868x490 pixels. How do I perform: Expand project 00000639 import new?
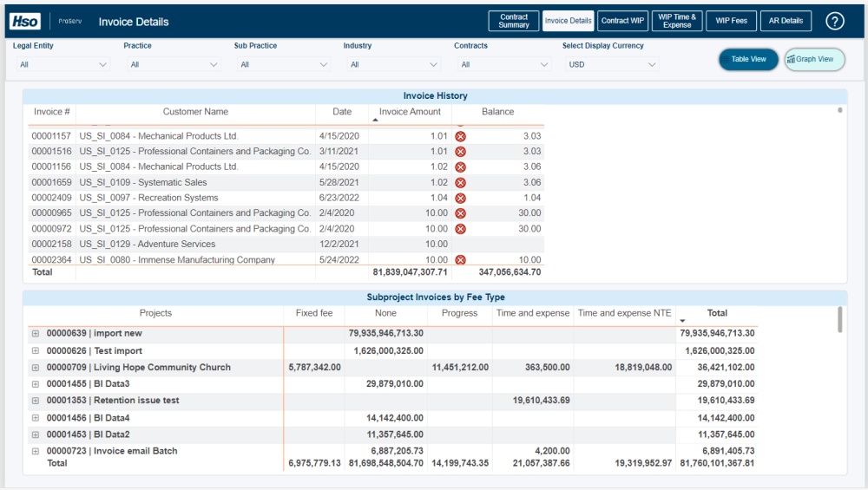[36, 333]
